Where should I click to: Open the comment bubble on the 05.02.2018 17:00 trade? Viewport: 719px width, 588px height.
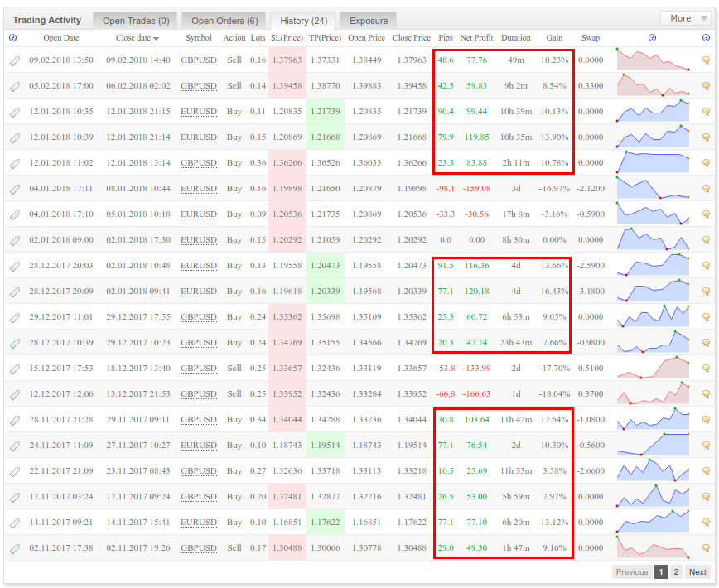click(706, 86)
